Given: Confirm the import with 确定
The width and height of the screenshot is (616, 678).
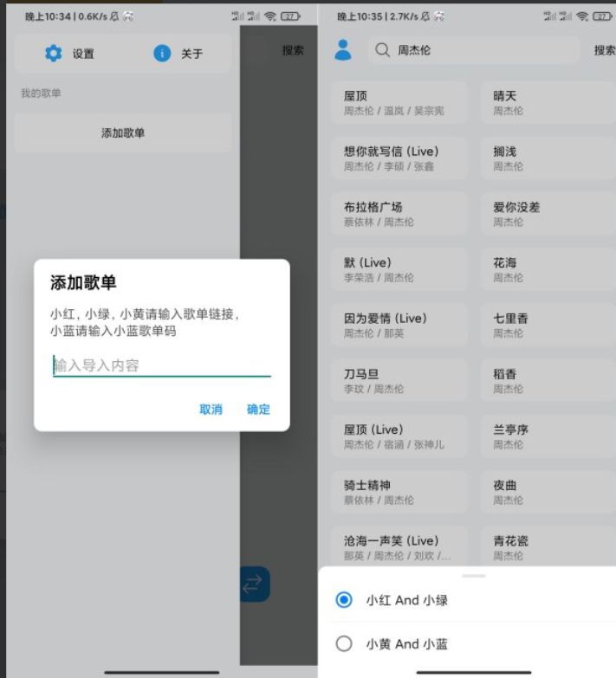Looking at the screenshot, I should (x=258, y=410).
